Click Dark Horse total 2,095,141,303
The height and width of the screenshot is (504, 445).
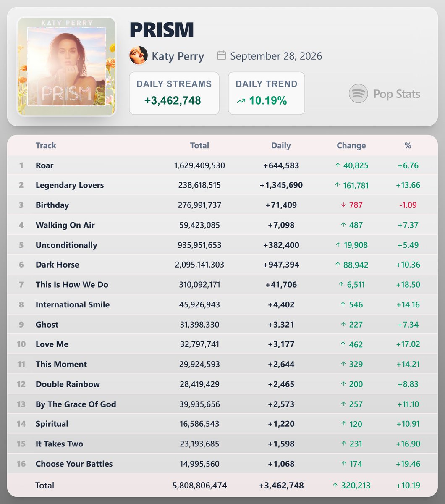[199, 265]
